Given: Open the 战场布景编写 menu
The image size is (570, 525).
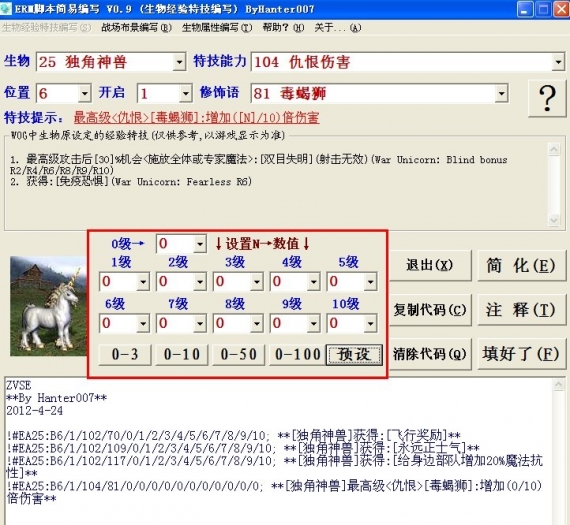Looking at the screenshot, I should point(136,28).
